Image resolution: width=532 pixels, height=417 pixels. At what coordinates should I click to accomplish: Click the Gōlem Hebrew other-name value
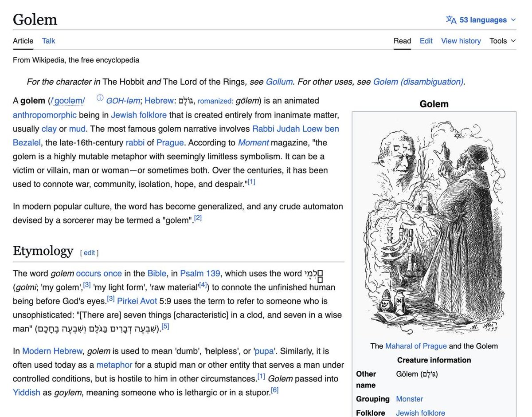417,374
